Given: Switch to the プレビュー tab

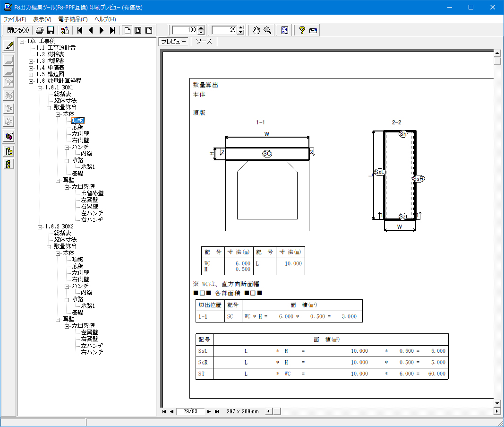Looking at the screenshot, I should [x=173, y=42].
